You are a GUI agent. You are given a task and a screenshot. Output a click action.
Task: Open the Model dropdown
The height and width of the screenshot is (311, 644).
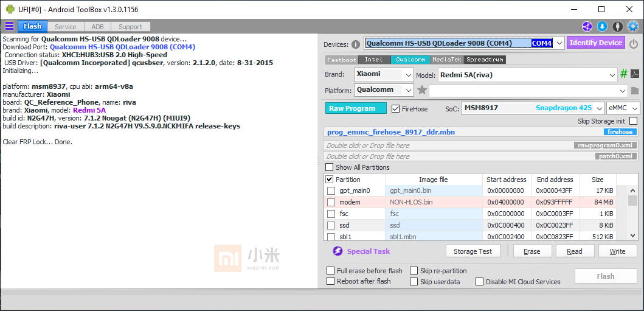pyautogui.click(x=613, y=75)
